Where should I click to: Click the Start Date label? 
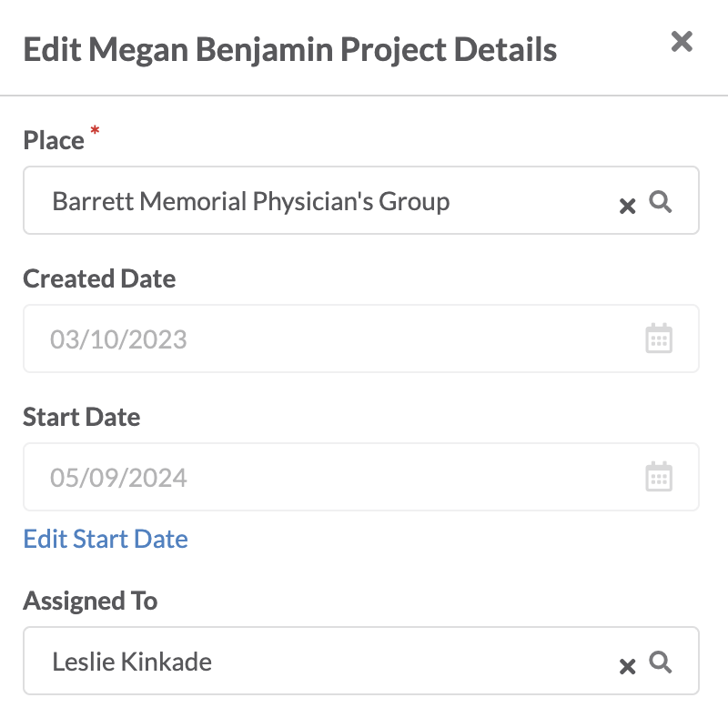pos(82,417)
